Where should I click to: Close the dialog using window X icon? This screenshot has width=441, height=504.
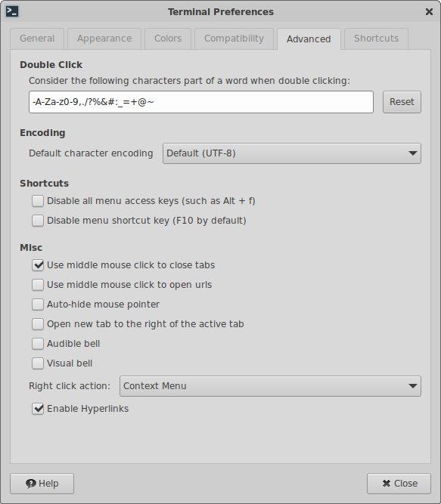point(429,12)
